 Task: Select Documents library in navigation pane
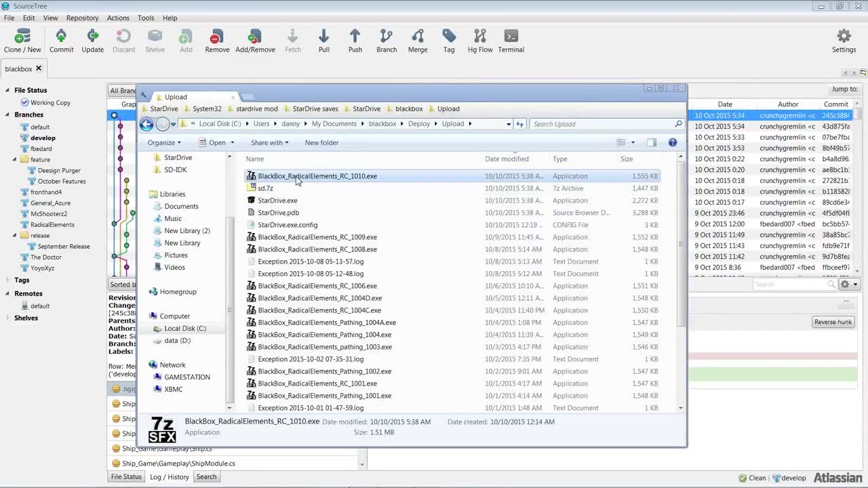(181, 206)
